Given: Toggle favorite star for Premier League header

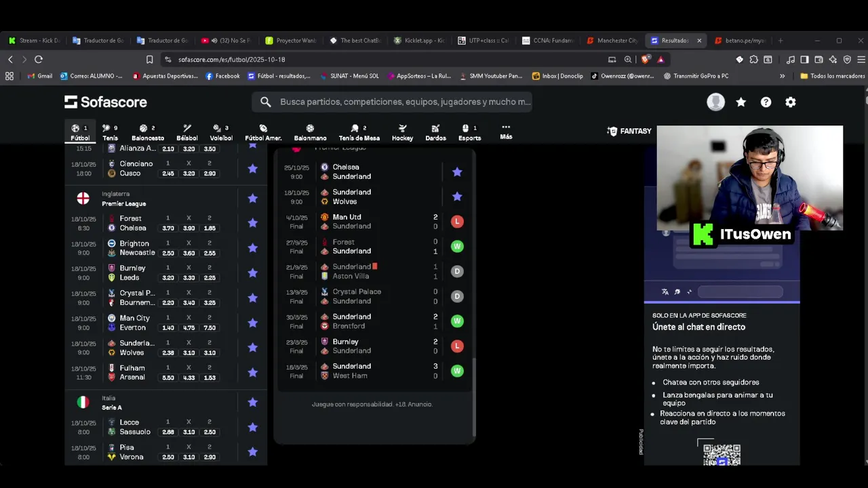Looking at the screenshot, I should (x=253, y=198).
